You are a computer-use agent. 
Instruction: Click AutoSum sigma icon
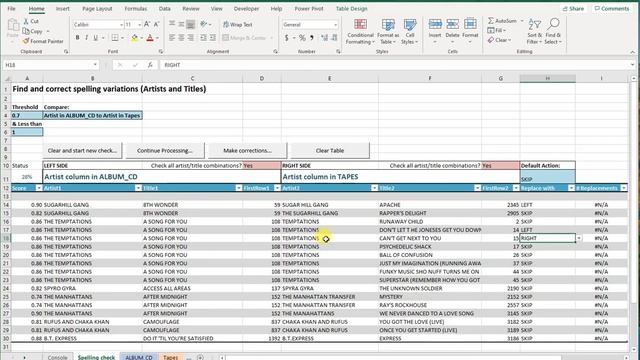[491, 20]
